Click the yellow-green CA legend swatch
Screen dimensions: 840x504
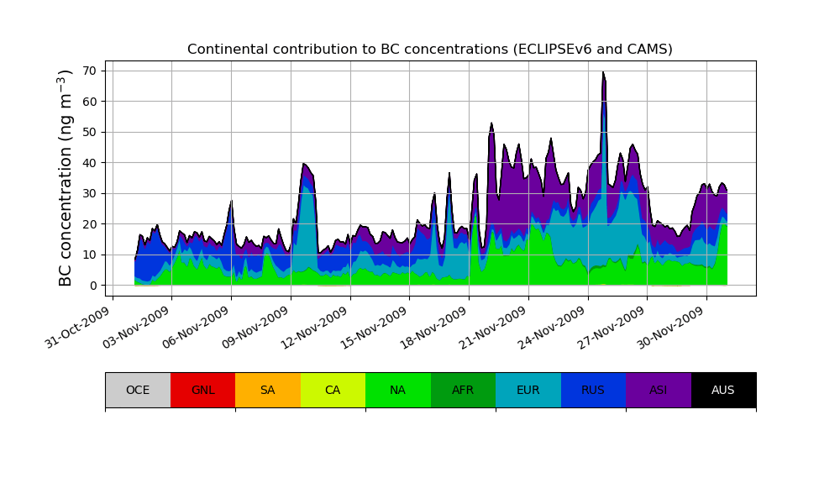[333, 390]
